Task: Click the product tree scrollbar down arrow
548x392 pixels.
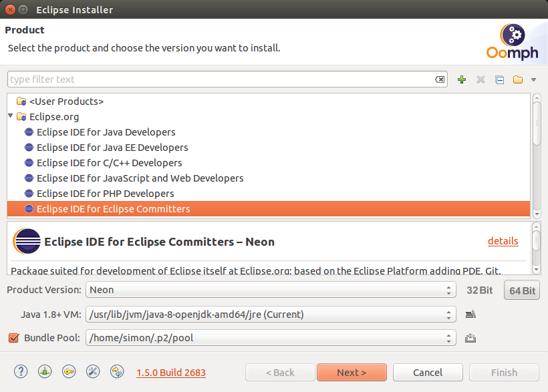Action: [537, 214]
